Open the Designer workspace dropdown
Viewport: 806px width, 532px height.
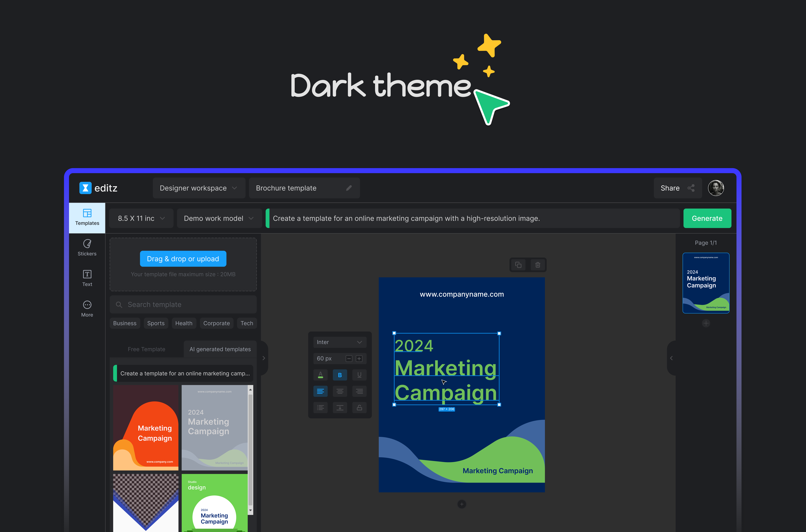coord(199,188)
